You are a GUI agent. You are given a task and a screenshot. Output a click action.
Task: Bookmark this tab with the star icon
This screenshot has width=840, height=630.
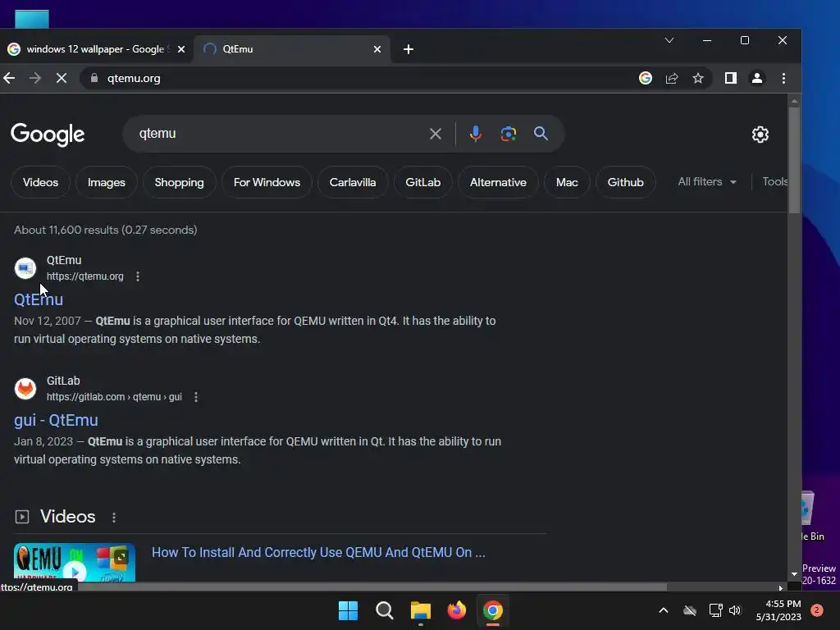point(698,78)
